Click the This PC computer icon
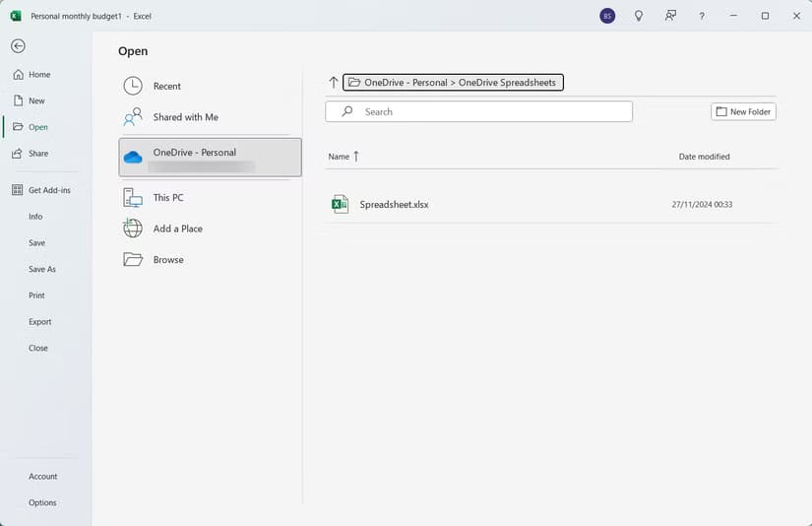The height and width of the screenshot is (526, 812). point(133,197)
